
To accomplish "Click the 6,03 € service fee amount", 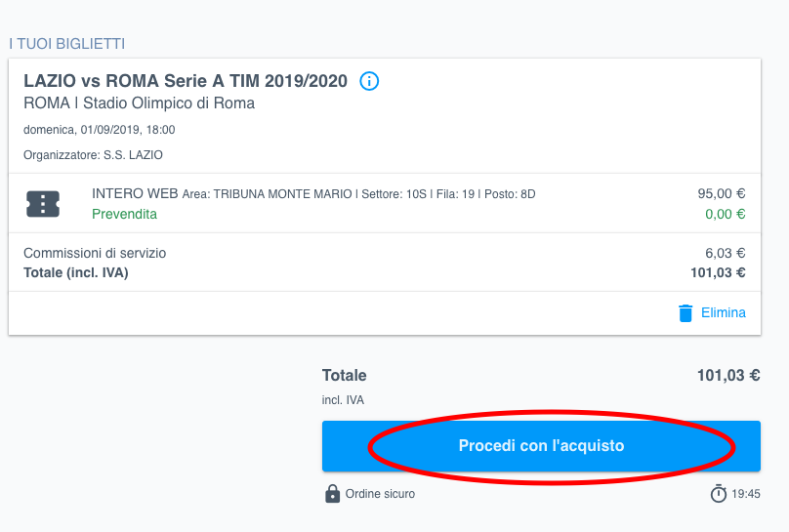I will click(725, 253).
